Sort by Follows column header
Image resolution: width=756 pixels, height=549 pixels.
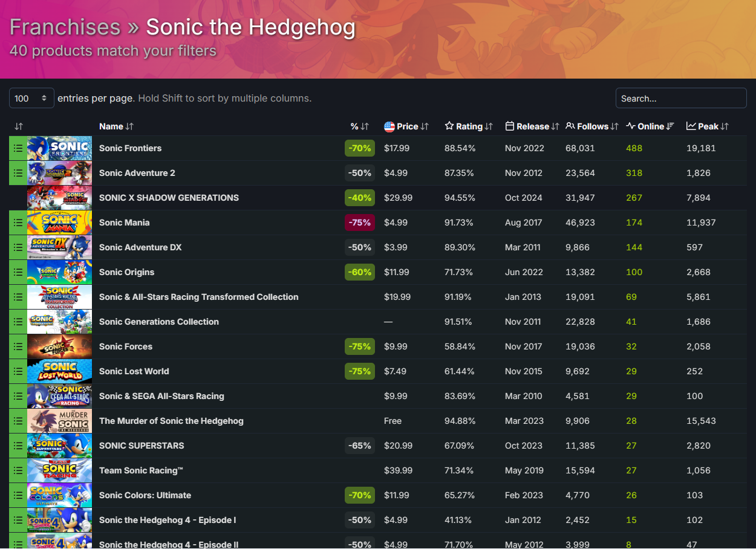tap(592, 126)
